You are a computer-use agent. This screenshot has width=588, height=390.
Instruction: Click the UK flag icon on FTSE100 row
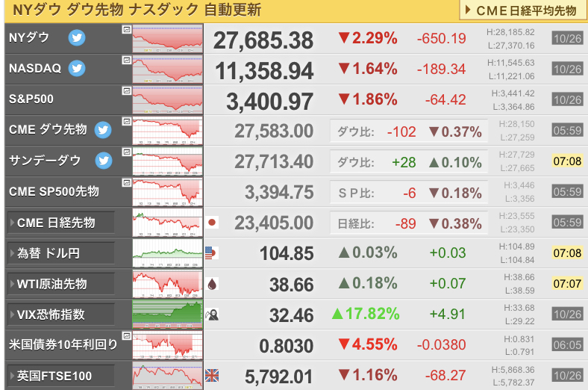point(212,375)
